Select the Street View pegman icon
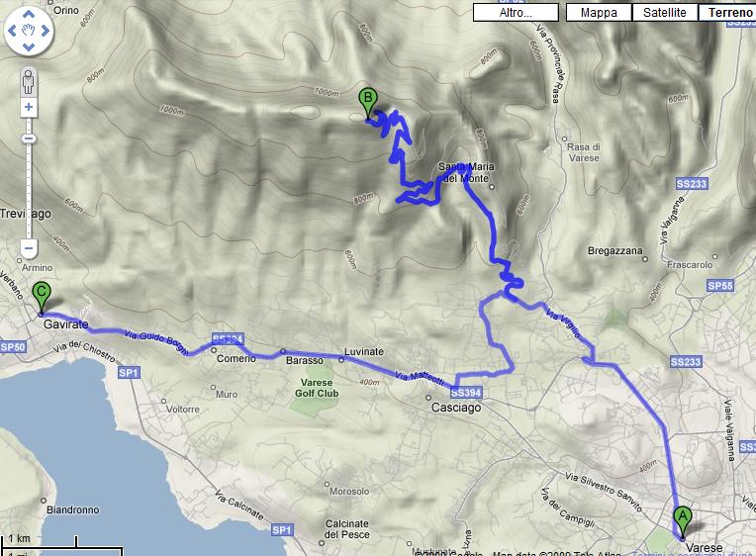This screenshot has width=756, height=556. click(x=29, y=82)
